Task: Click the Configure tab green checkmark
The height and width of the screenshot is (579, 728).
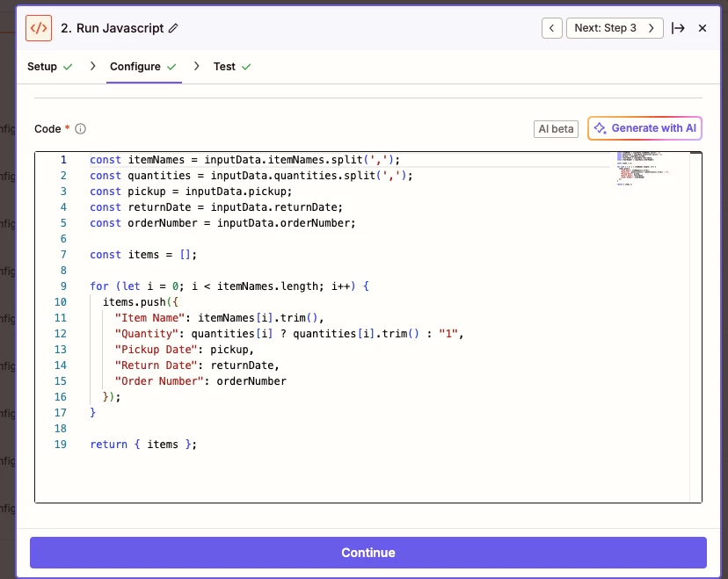Action: tap(171, 67)
